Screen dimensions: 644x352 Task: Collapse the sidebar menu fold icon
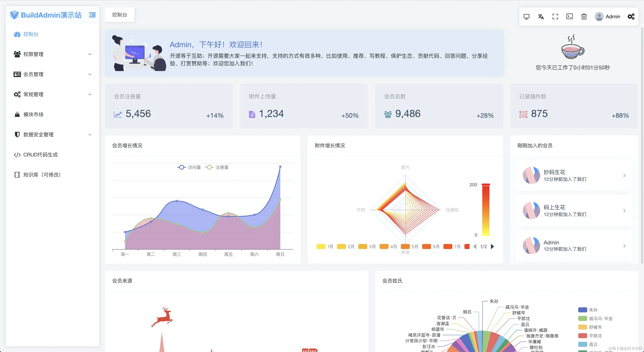92,15
